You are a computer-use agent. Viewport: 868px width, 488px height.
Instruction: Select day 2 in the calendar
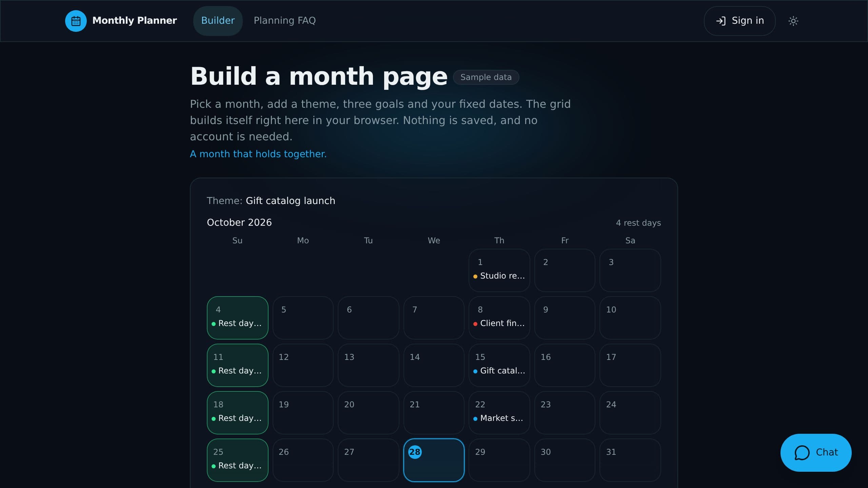pyautogui.click(x=565, y=270)
